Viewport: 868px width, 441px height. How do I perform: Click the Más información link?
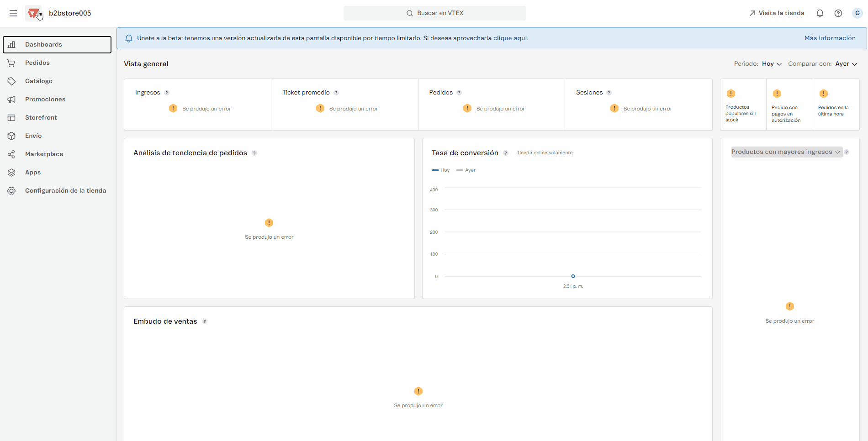click(830, 38)
